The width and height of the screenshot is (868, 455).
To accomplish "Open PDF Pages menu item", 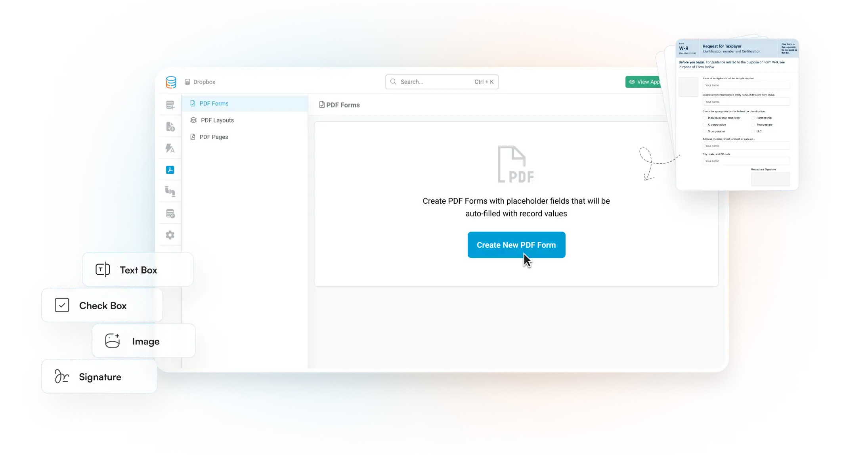I will click(214, 137).
